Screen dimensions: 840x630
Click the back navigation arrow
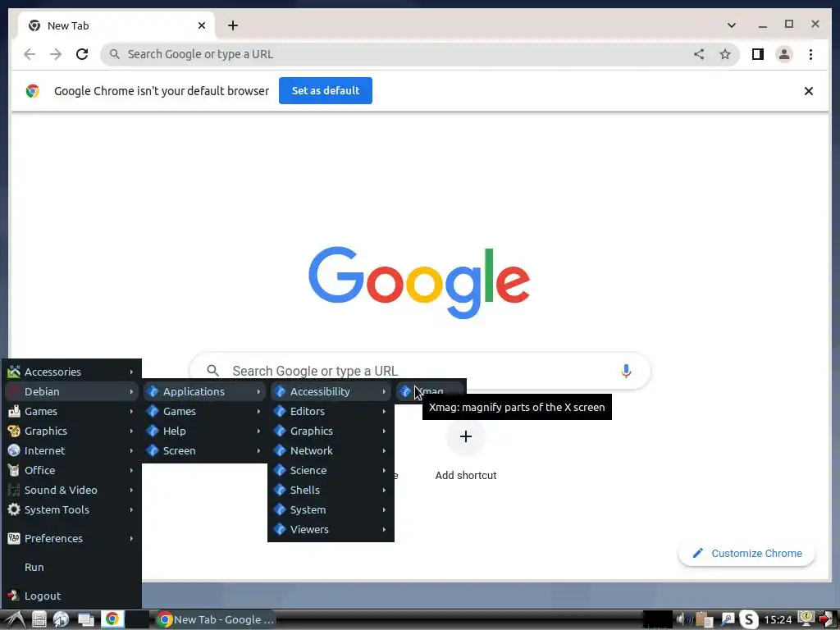tap(30, 54)
